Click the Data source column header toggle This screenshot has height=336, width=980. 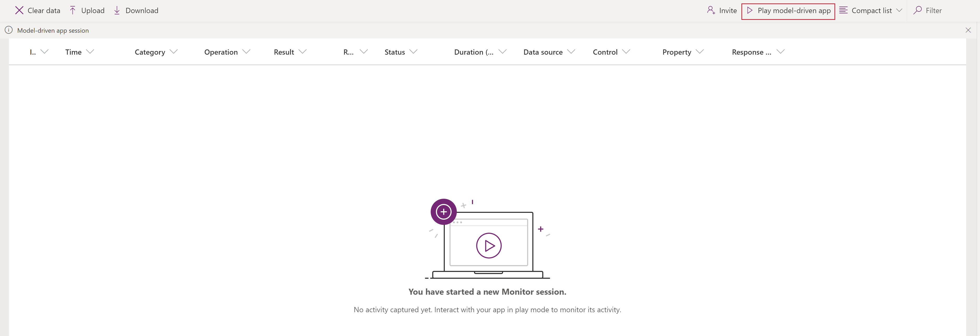(573, 51)
